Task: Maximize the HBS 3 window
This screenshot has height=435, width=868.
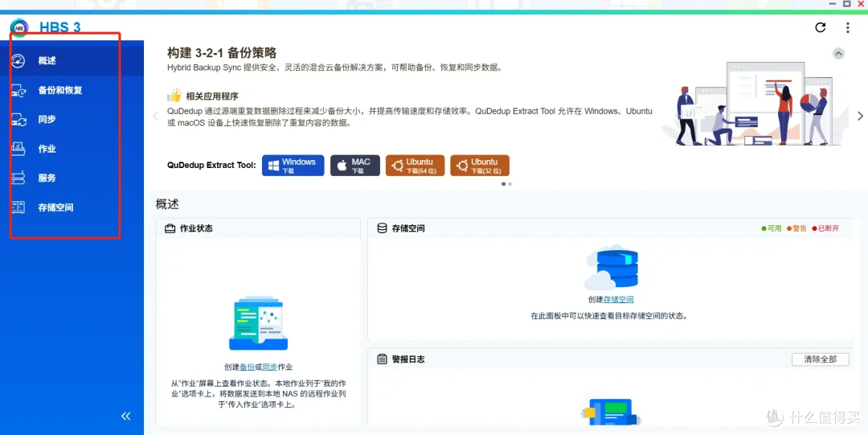Action: [x=847, y=4]
